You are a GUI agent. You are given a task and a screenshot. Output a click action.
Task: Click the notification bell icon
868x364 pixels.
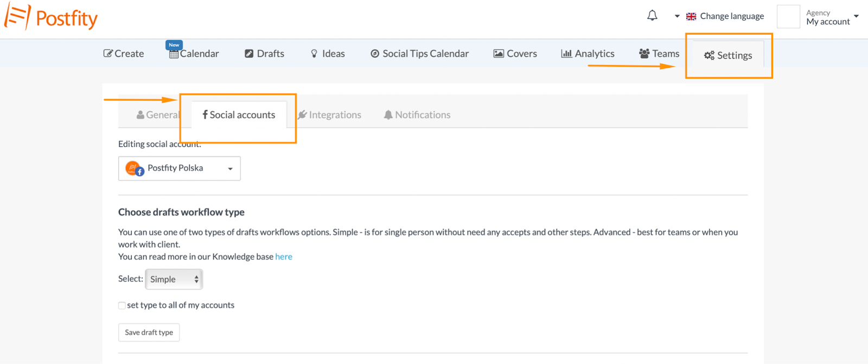tap(652, 16)
